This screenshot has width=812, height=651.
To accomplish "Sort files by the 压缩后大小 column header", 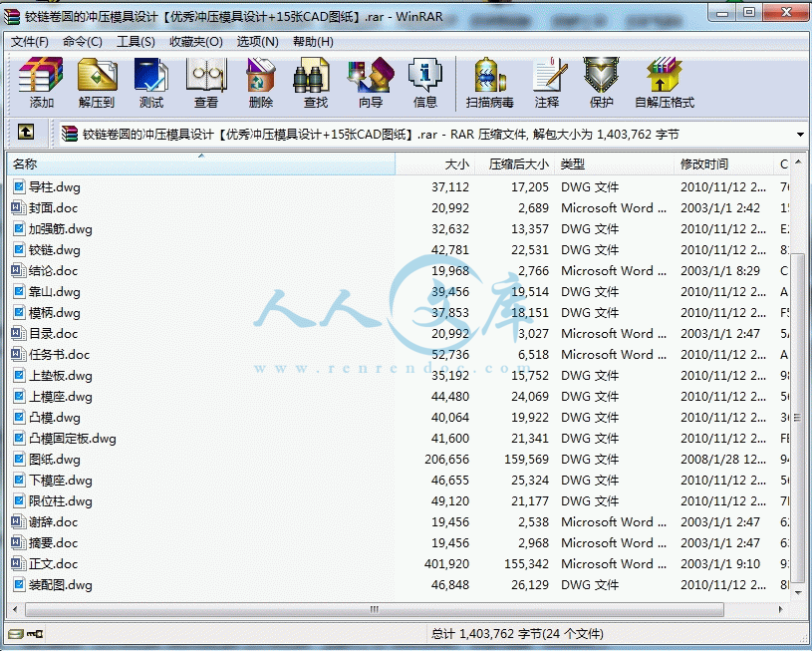I will 515,163.
